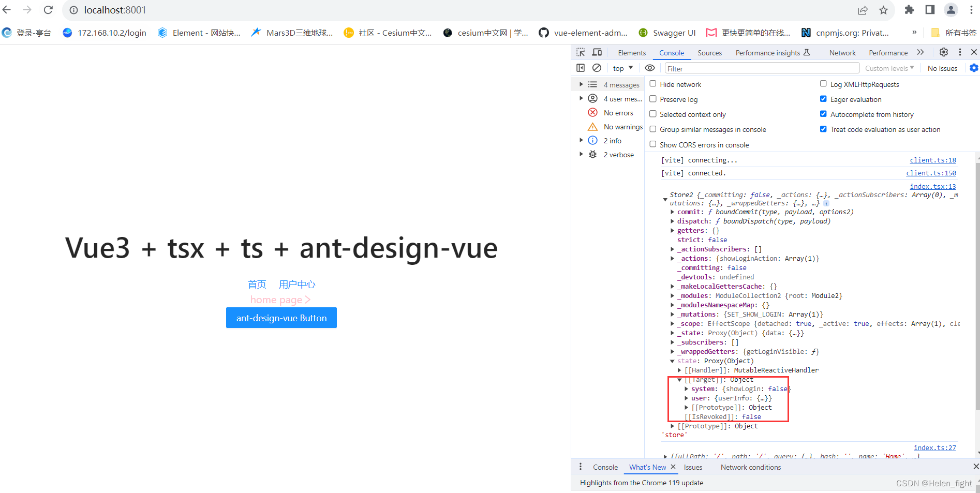Close the What's New drawer tab
Screen dimensions: 980x493
(x=673, y=467)
